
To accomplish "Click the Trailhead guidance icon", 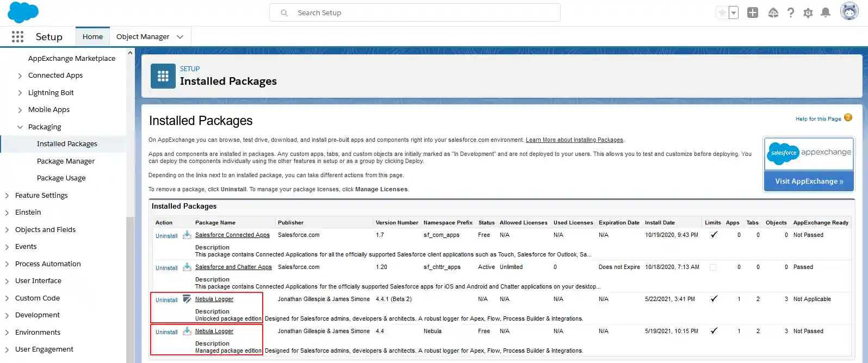I will click(x=773, y=12).
